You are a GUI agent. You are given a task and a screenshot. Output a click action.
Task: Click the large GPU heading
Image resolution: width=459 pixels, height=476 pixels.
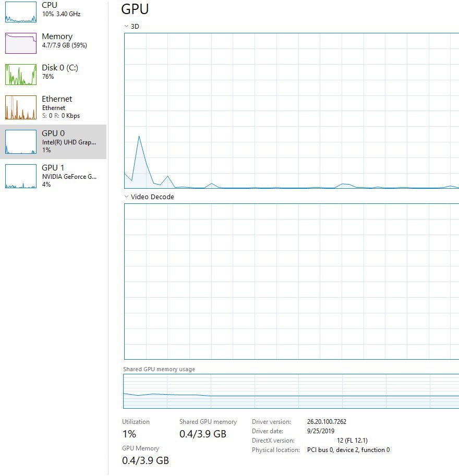[x=135, y=9]
